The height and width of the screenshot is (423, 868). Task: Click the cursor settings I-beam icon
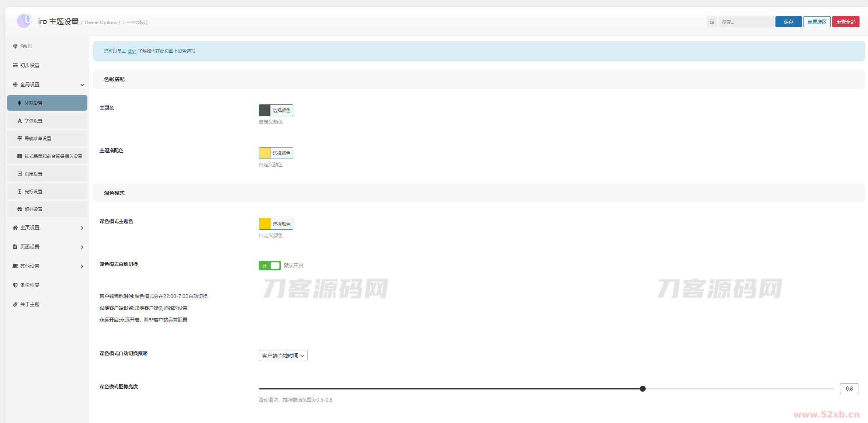coord(20,192)
